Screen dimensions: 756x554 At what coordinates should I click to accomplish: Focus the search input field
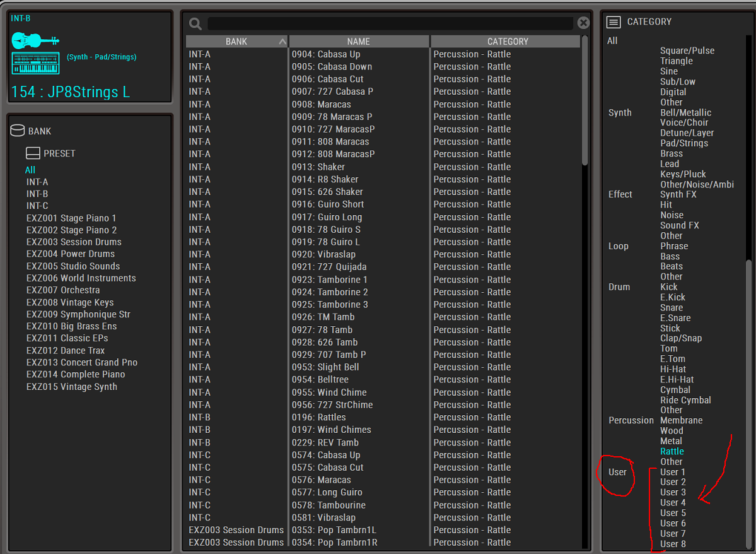pyautogui.click(x=390, y=23)
